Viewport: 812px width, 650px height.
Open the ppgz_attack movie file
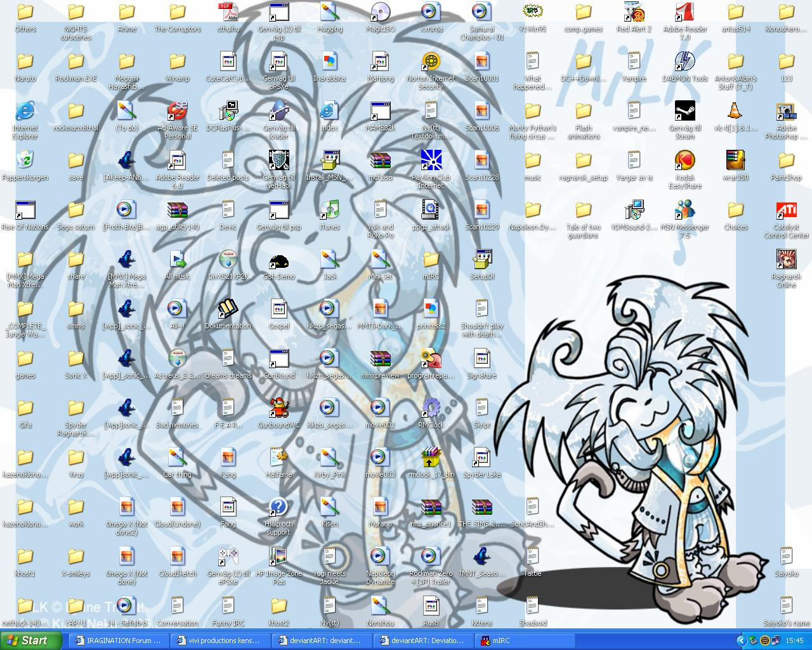[431, 210]
